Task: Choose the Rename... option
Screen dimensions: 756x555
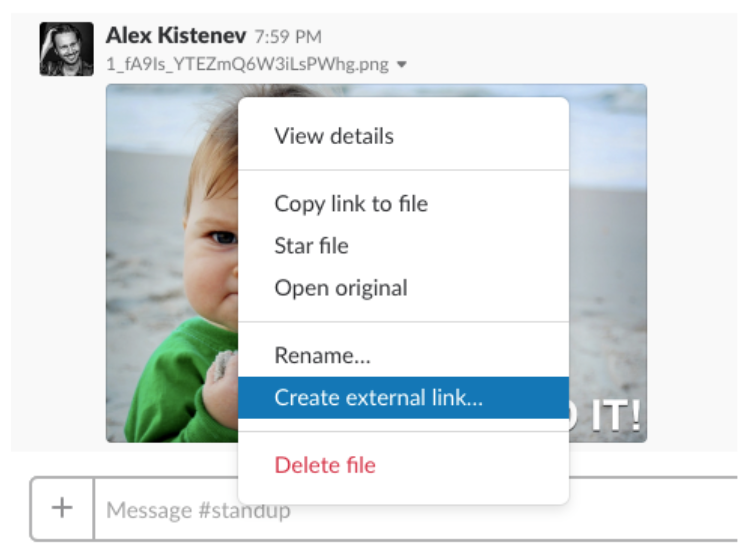Action: click(322, 356)
